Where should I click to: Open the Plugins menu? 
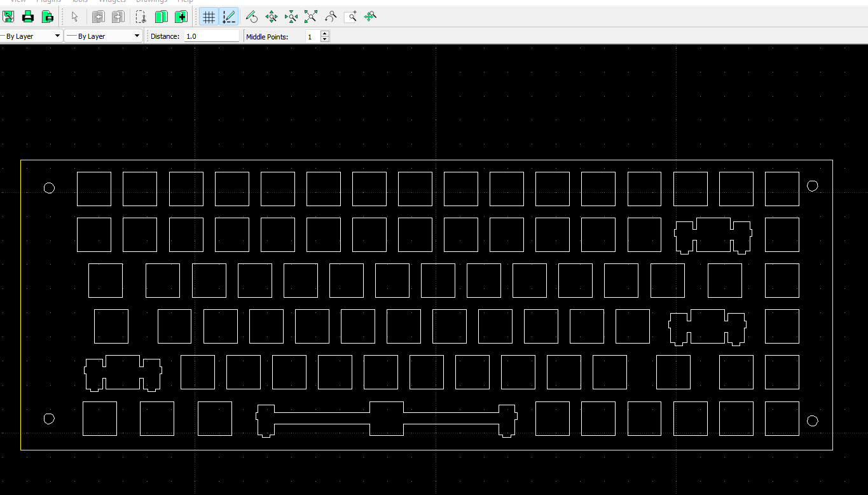pyautogui.click(x=48, y=1)
